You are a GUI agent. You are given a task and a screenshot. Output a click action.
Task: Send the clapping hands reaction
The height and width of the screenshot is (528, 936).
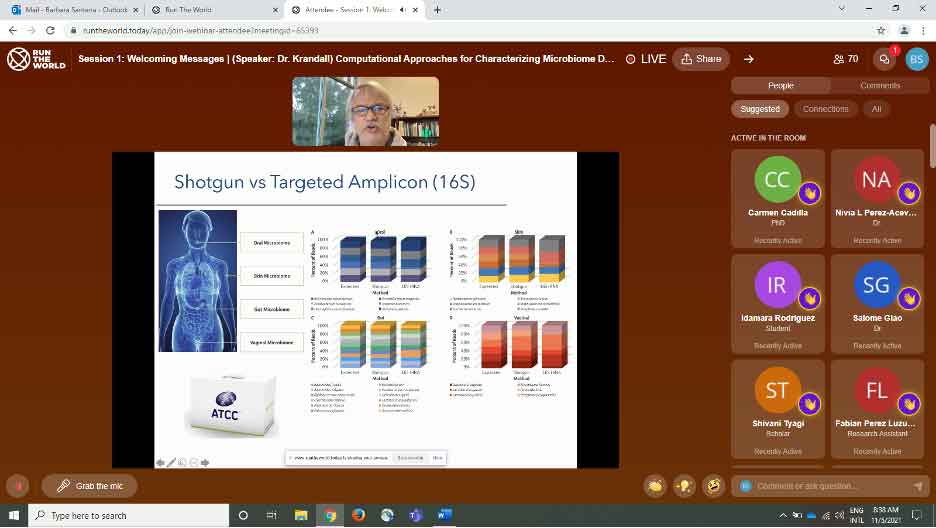click(655, 486)
